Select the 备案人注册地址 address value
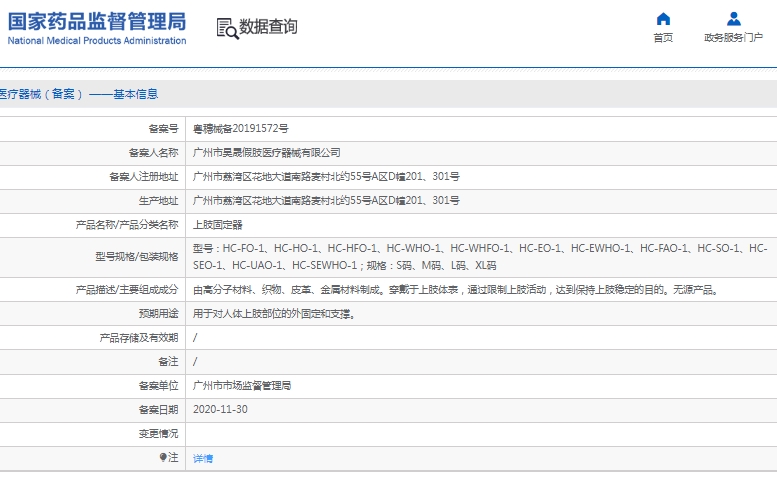 326,177
